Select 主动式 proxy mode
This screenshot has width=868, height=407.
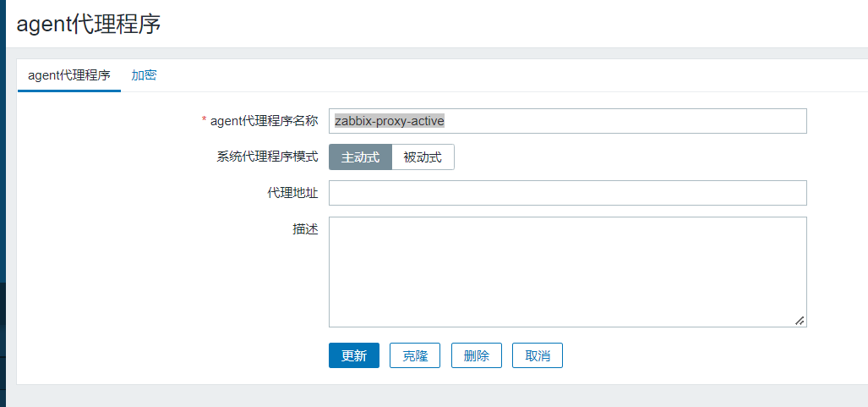tap(360, 157)
